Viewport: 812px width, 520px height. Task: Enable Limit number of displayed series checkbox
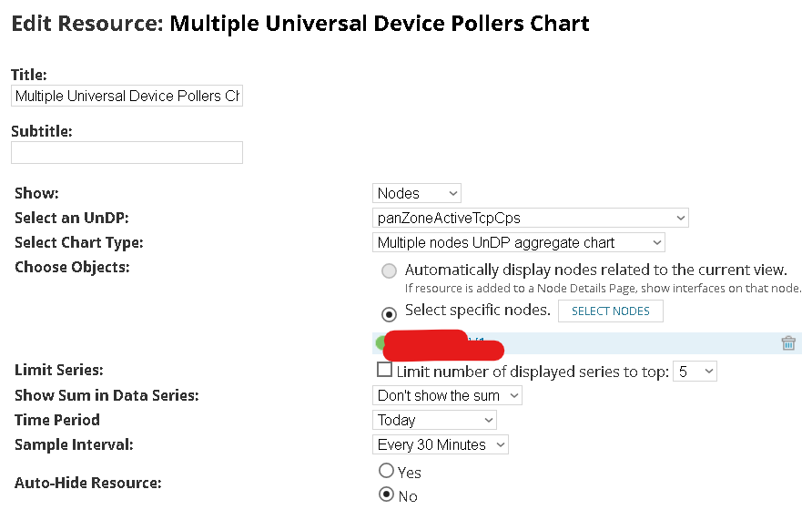(384, 371)
